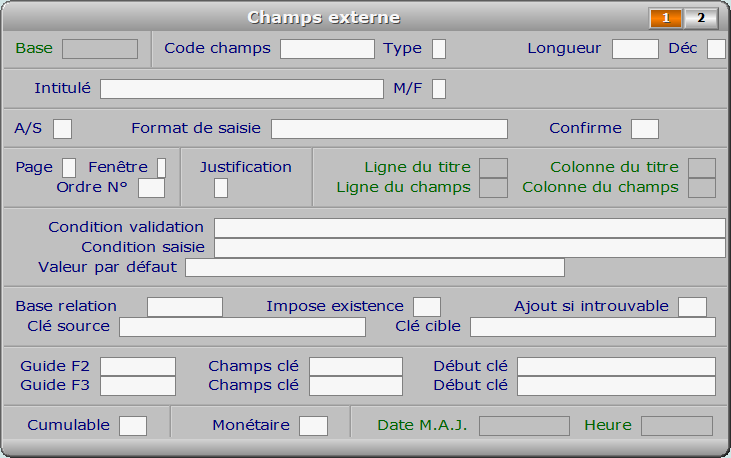The width and height of the screenshot is (731, 458).
Task: Switch to page 2 tab
Action: click(701, 18)
